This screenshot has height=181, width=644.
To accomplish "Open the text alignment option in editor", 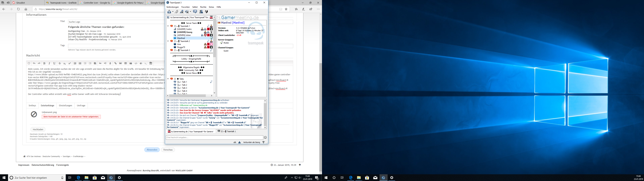I will (x=95, y=64).
